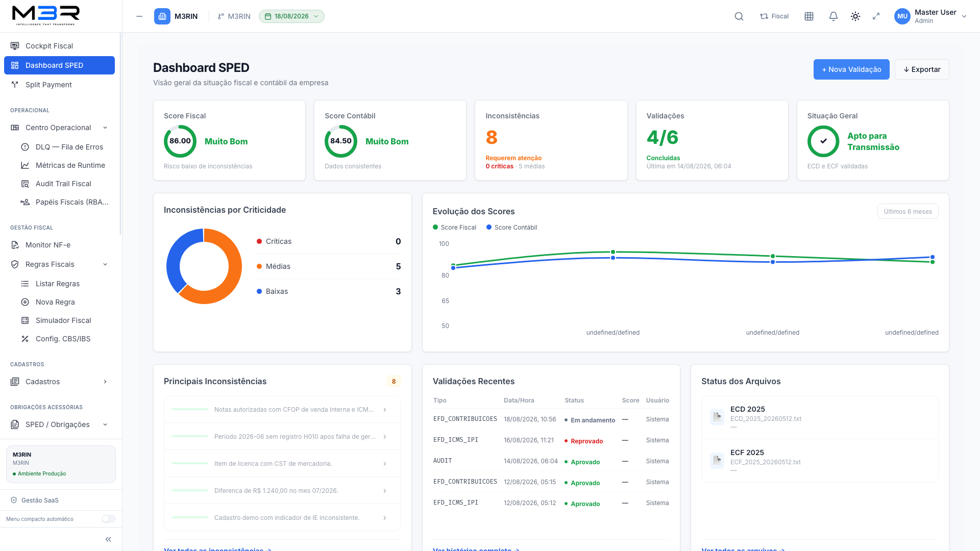Click the ECD 2025 file icon
This screenshot has width=980, height=551.
717,417
